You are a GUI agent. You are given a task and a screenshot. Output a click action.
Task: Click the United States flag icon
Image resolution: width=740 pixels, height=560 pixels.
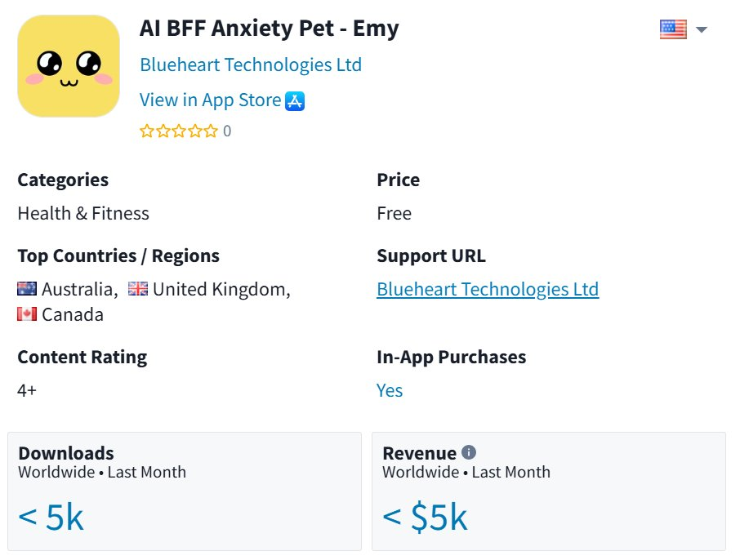673,29
